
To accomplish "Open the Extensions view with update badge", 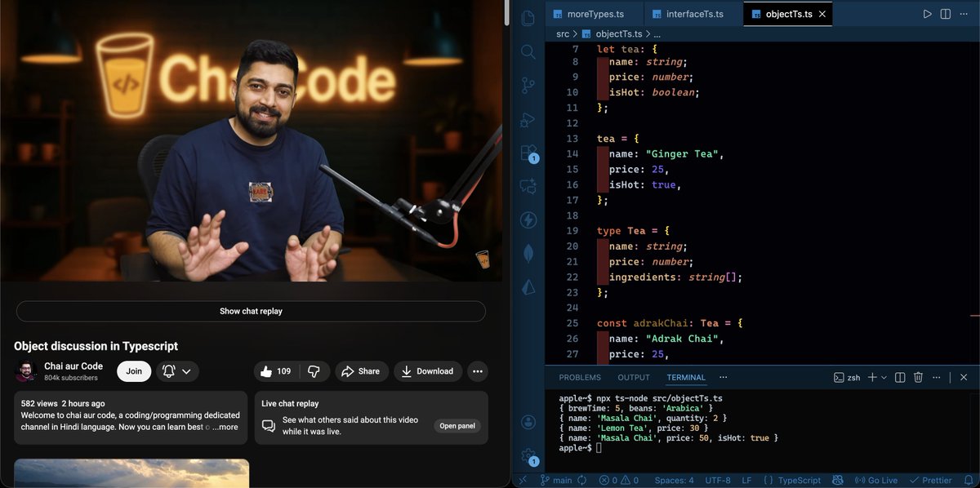I will 528,153.
